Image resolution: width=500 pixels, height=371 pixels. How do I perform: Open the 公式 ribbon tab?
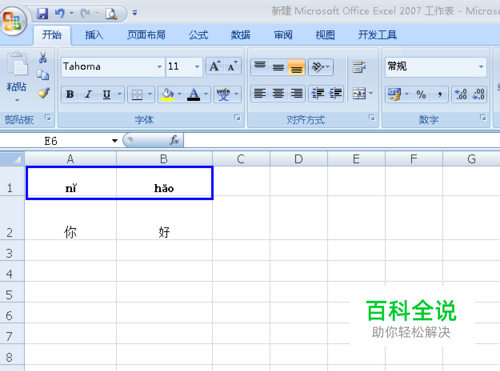198,35
